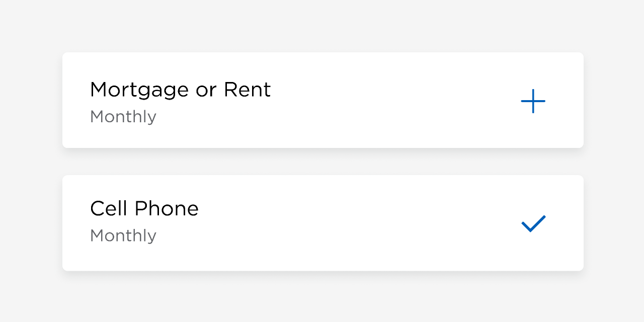The image size is (644, 322).
Task: Tap the checkmark beside Cell Phone
Action: [x=533, y=223]
